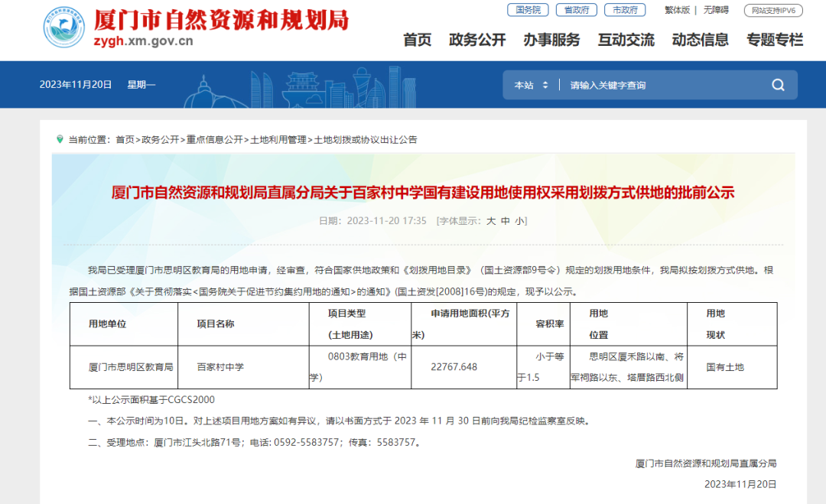Open the 互动交流 menu item
The height and width of the screenshot is (504, 826).
coord(626,40)
